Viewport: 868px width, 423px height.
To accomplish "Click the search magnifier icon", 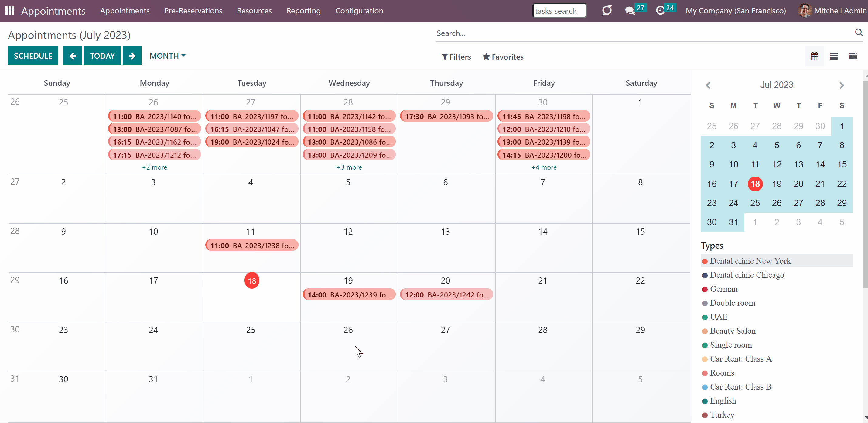I will pyautogui.click(x=859, y=32).
